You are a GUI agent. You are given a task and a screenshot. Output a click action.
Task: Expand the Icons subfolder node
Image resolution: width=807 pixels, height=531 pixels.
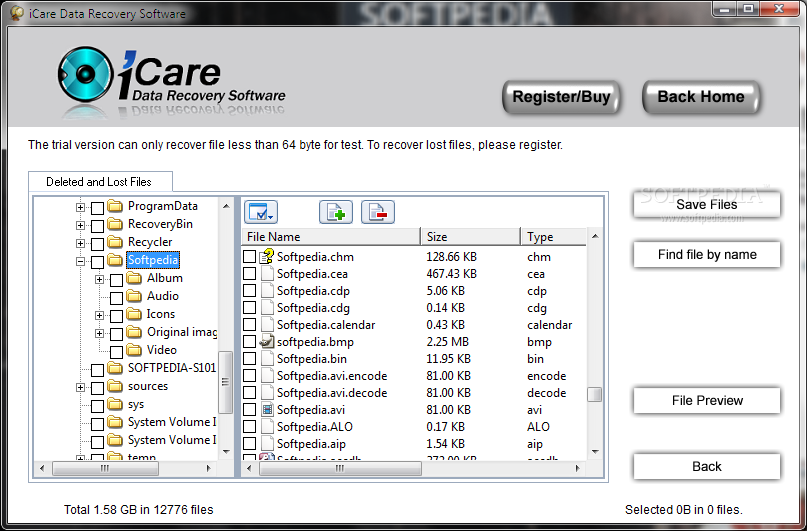(x=99, y=315)
